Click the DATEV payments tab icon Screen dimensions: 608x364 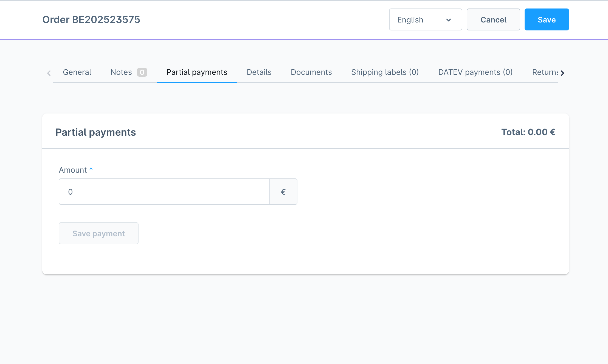point(475,72)
